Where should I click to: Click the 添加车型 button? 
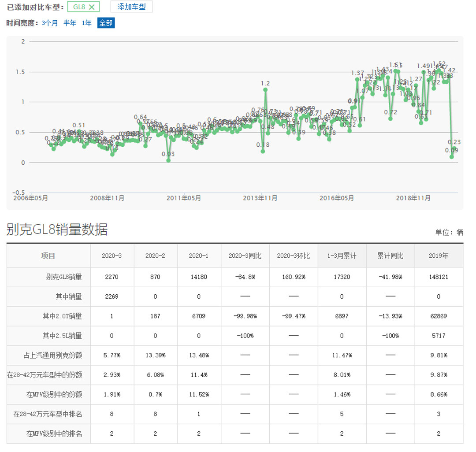pos(131,7)
